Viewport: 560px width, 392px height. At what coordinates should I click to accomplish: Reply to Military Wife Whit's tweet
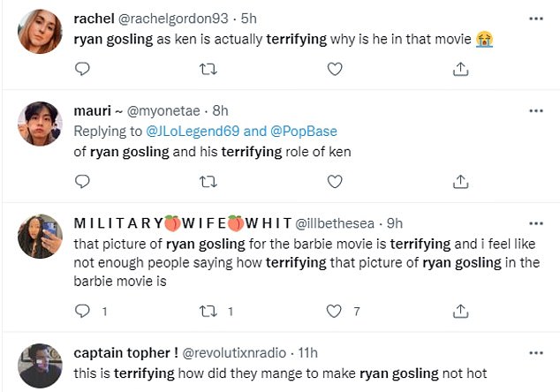point(82,311)
